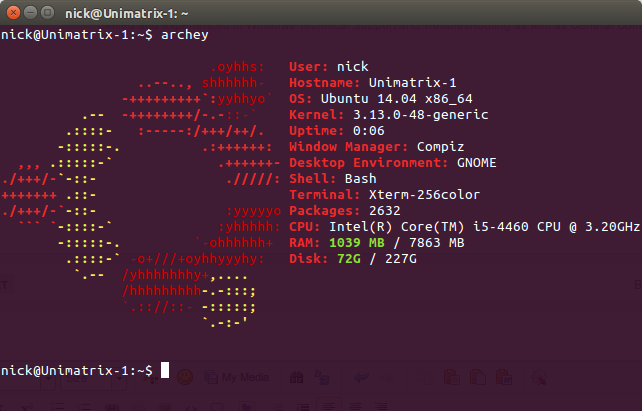Maximize the terminal window
This screenshot has height=411, width=642.
tap(48, 13)
